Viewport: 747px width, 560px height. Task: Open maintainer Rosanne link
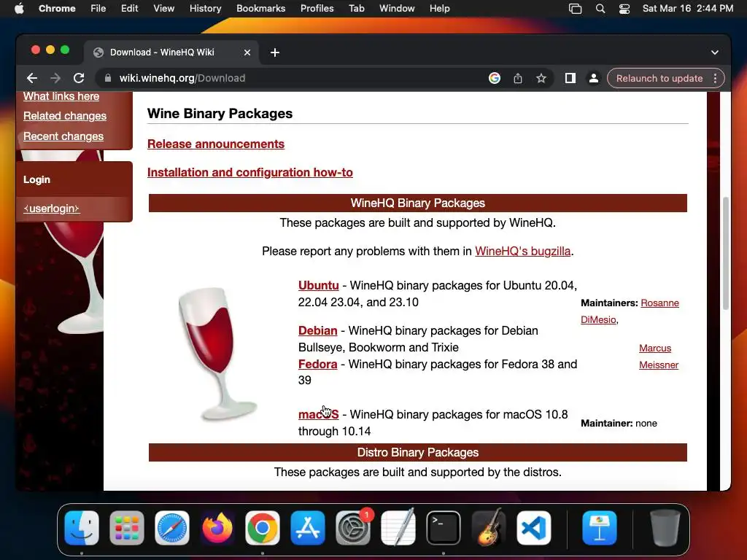pyautogui.click(x=659, y=303)
